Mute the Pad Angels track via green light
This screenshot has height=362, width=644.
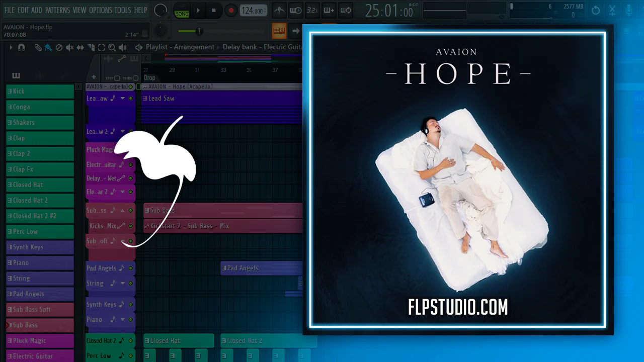(131, 268)
